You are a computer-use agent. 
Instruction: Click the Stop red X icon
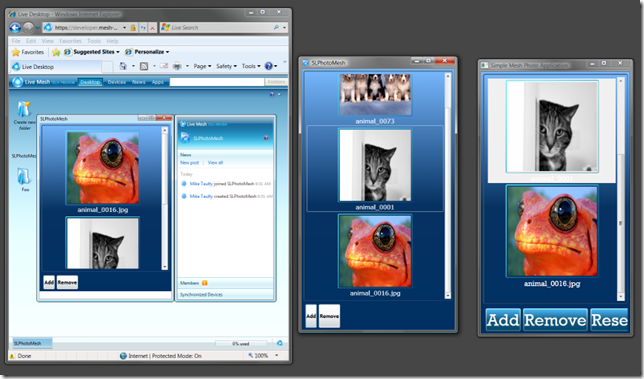click(152, 28)
